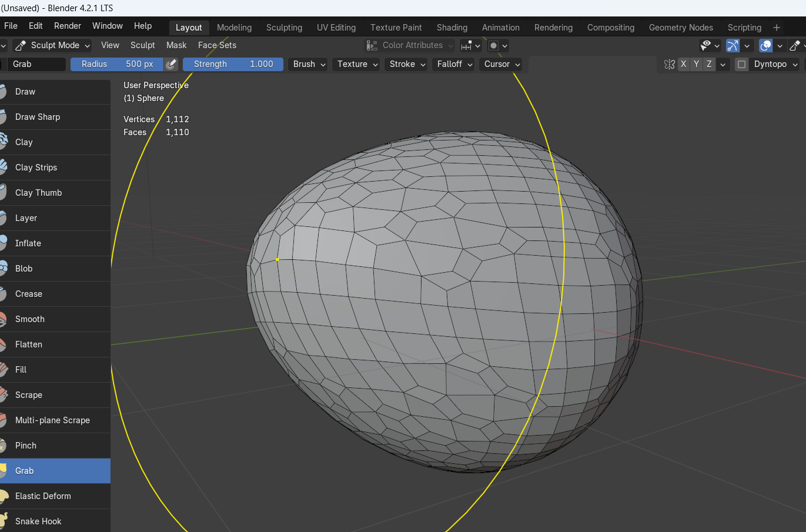Open the Face Sets header menu
806x532 pixels.
217,45
